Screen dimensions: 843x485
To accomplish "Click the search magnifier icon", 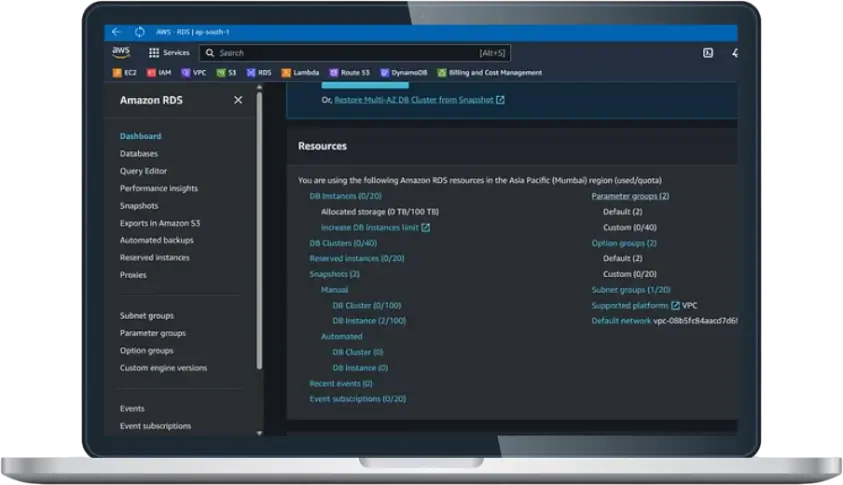I will pos(210,53).
